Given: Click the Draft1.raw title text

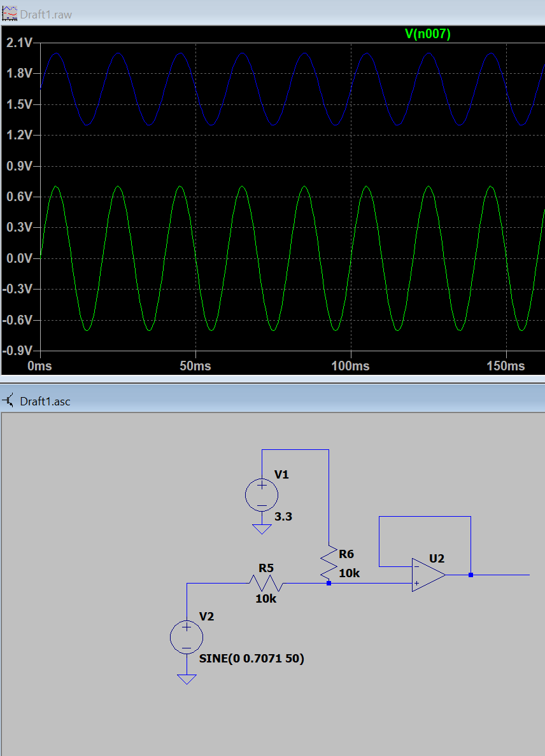Looking at the screenshot, I should click(46, 15).
